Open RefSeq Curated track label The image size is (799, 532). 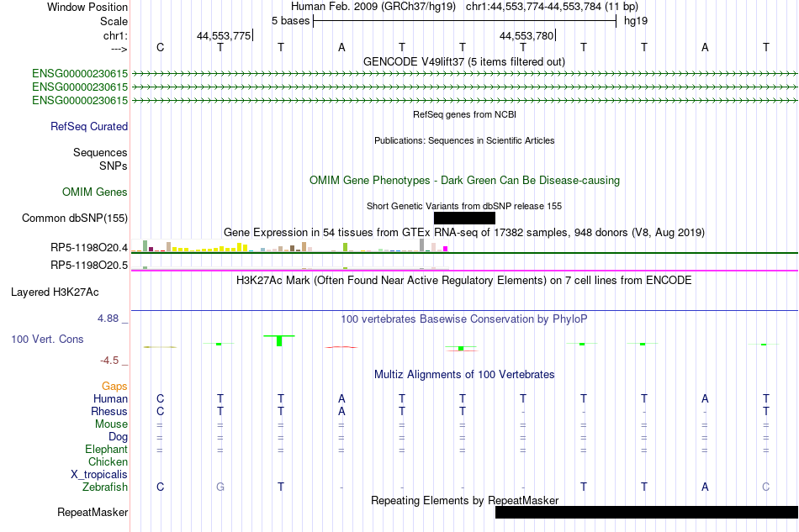[89, 127]
